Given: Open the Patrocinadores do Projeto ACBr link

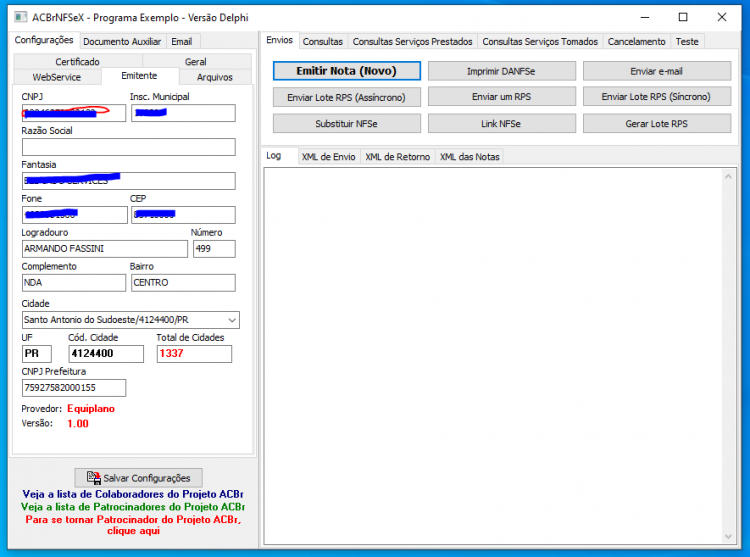Looking at the screenshot, I should point(133,507).
